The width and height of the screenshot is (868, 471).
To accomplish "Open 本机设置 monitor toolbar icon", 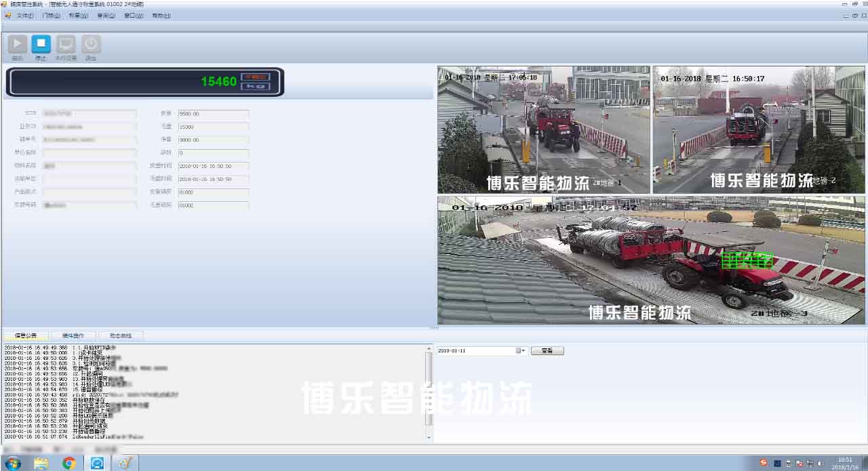I will click(x=66, y=44).
